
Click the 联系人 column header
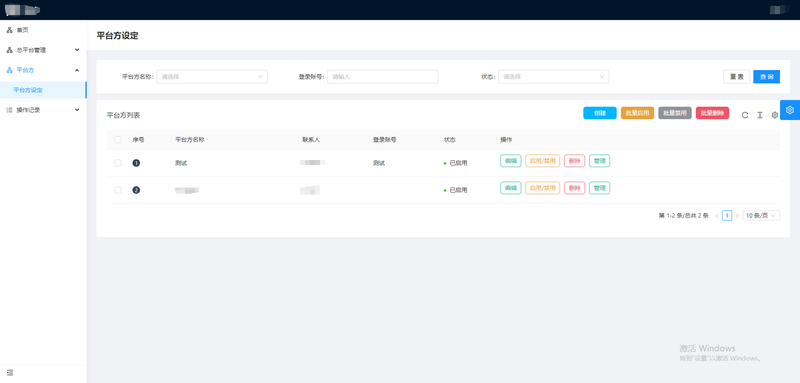point(311,139)
